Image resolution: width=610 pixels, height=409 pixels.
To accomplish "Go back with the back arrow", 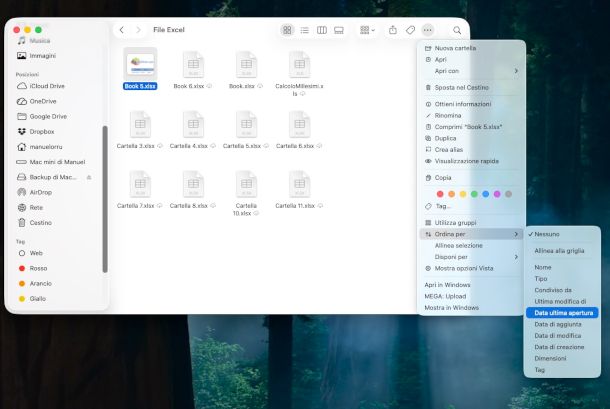I will [x=122, y=30].
